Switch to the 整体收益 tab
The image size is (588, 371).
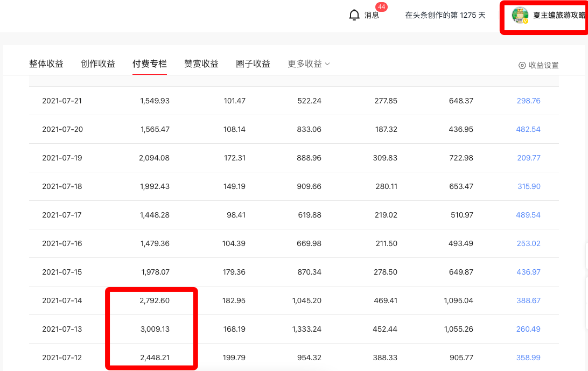click(x=46, y=63)
